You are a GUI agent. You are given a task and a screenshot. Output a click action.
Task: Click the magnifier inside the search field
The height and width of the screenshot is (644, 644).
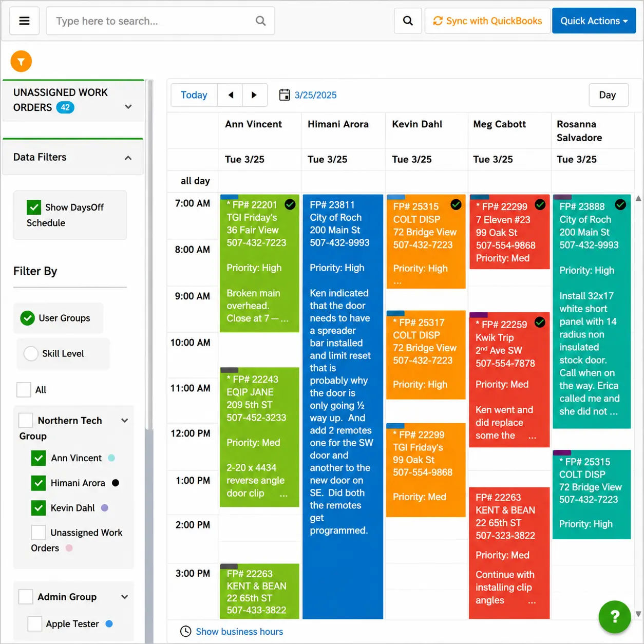(261, 21)
